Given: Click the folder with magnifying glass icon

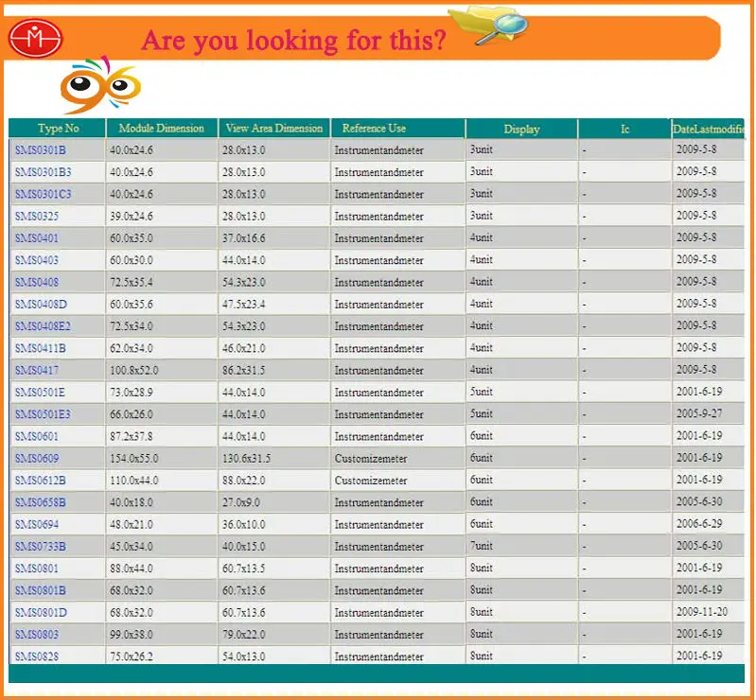Looking at the screenshot, I should tap(488, 26).
